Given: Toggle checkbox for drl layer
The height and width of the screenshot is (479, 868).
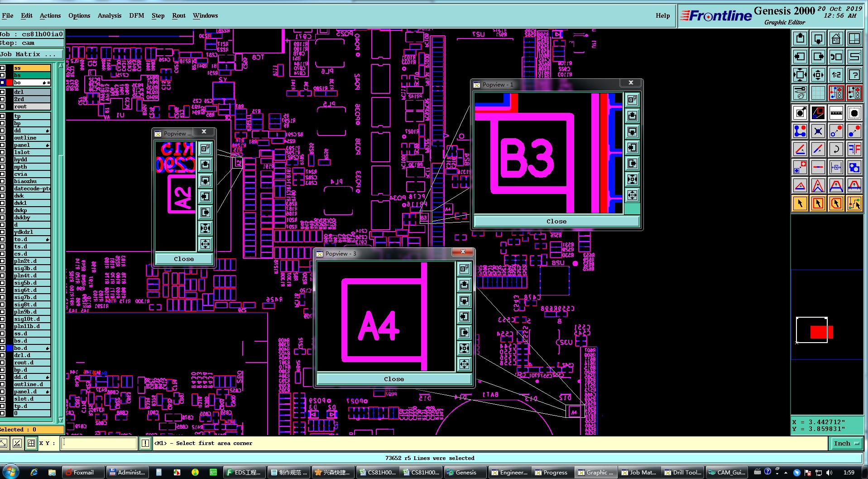Looking at the screenshot, I should [x=3, y=92].
